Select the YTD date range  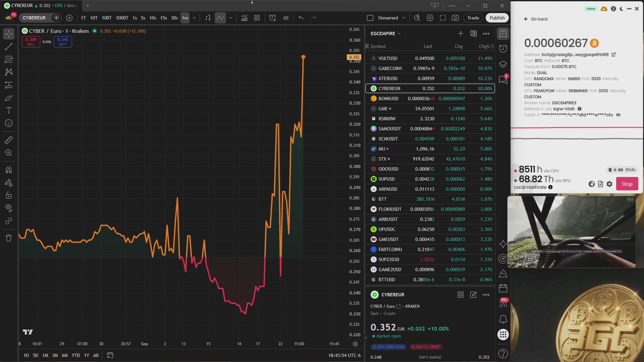(76, 355)
